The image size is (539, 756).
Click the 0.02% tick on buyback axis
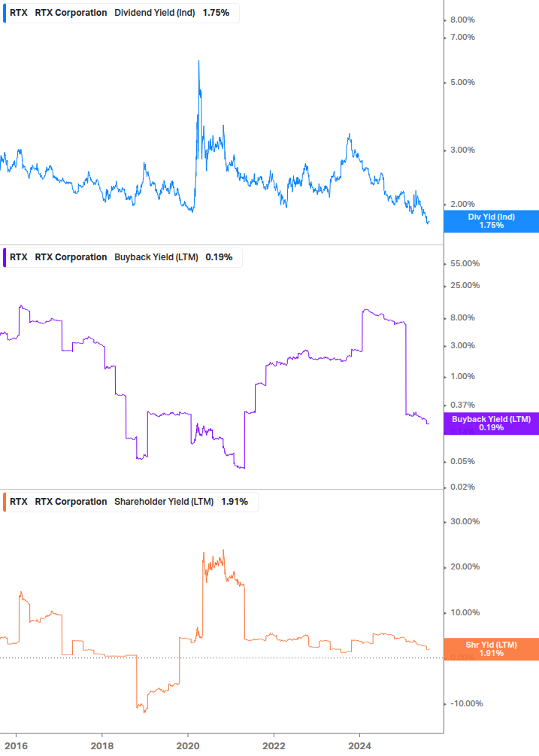pyautogui.click(x=462, y=487)
